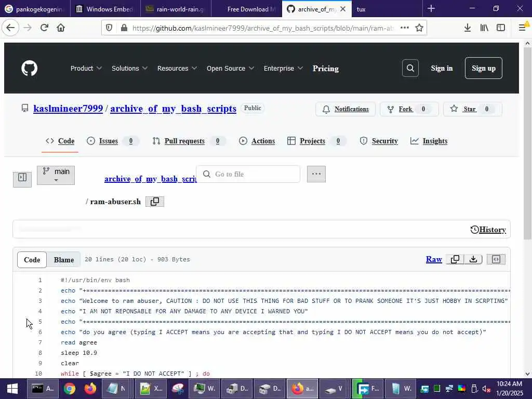Viewport: 532px width, 399px height.
Task: Copy raw file contents icon
Action: (455, 259)
